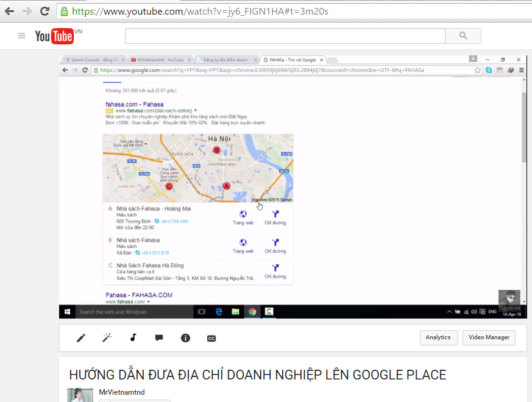Click the fahasa.com - Fahasa ad result

pos(134,105)
